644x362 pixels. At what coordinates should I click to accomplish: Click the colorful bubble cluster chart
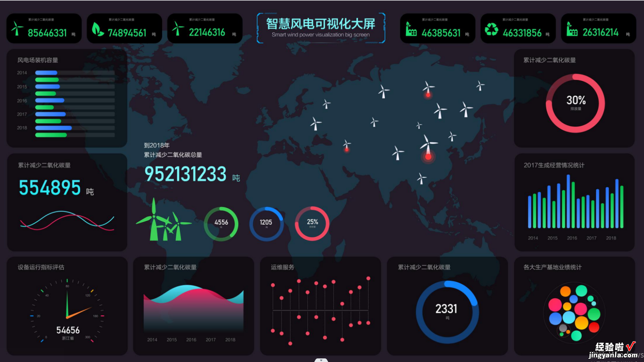574,312
